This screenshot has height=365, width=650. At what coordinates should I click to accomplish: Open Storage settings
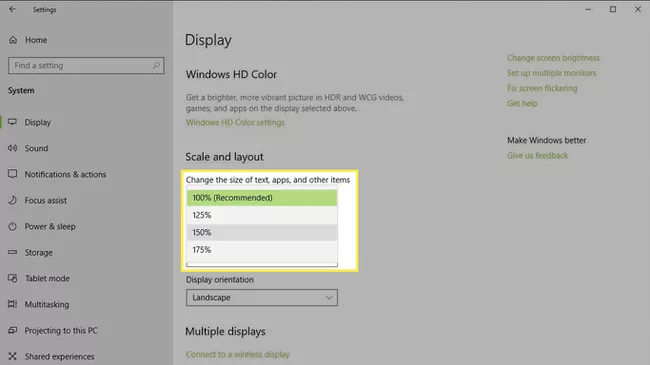tap(39, 253)
